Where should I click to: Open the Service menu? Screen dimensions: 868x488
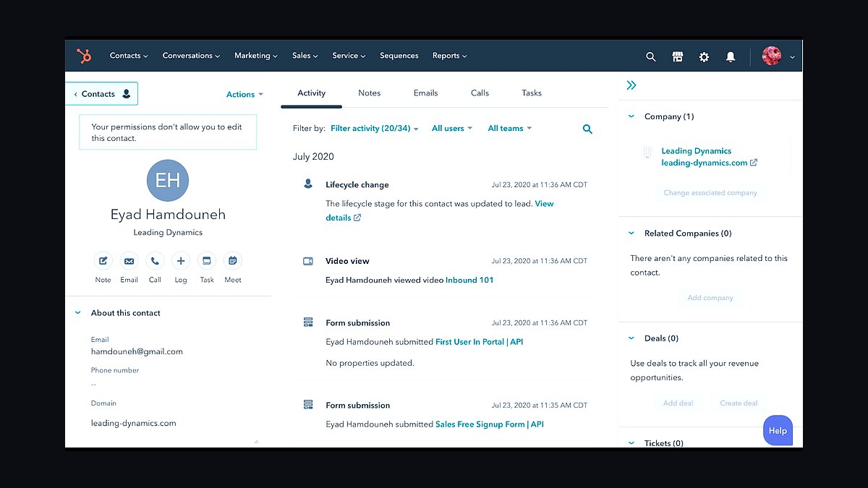click(x=349, y=56)
